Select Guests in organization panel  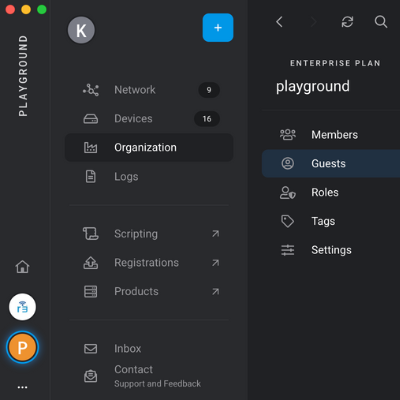tap(331, 163)
